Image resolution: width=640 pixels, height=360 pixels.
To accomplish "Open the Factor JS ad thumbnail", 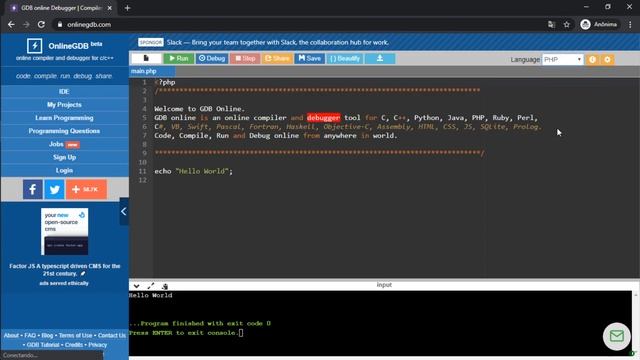I will [x=64, y=231].
